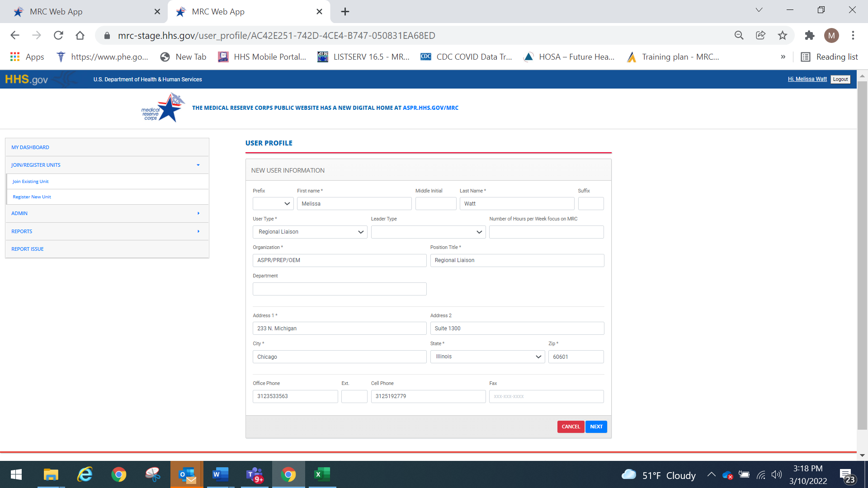Screen dimensions: 868x488
Task: Open the Chrome extensions puzzle icon
Action: tap(809, 35)
